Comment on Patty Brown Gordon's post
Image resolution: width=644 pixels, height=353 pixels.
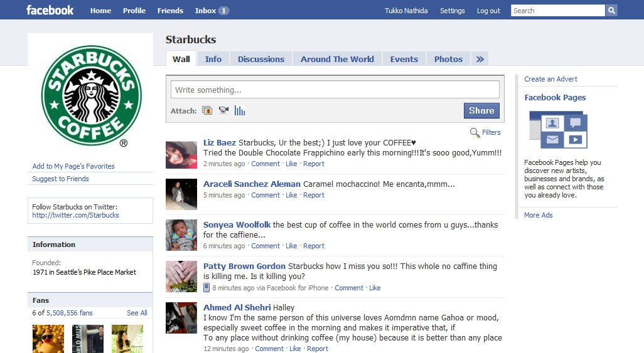pyautogui.click(x=349, y=288)
